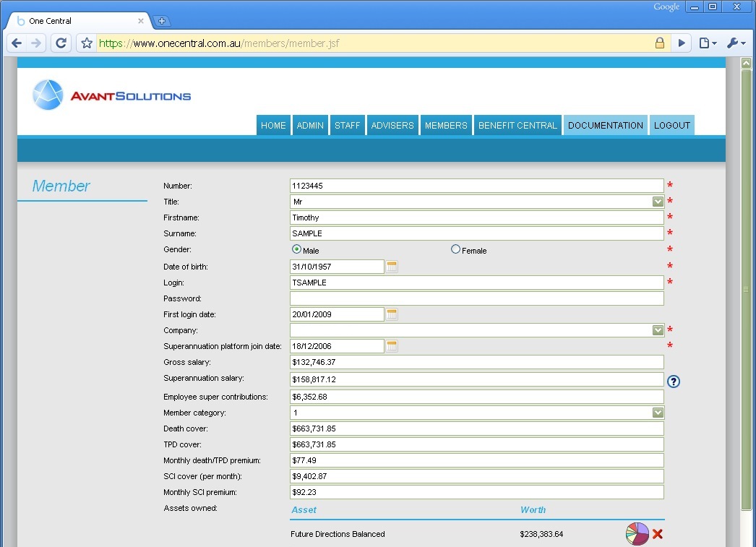Expand the Title dropdown
The height and width of the screenshot is (547, 756).
658,202
